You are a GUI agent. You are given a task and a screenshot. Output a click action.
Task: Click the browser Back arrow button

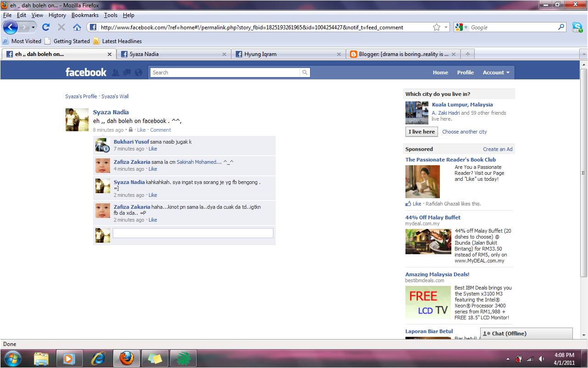[10, 28]
